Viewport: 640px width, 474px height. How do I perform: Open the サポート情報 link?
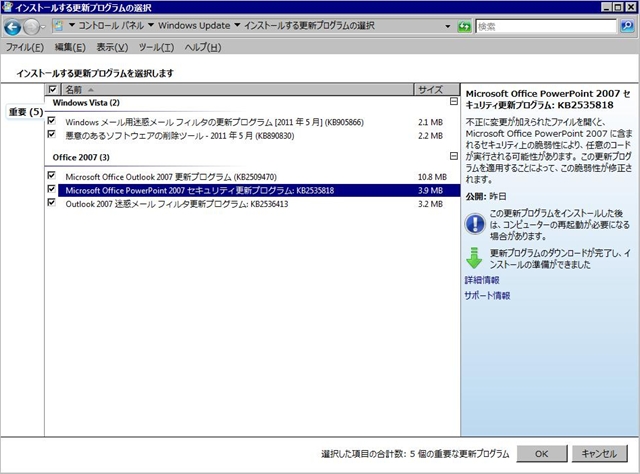click(x=487, y=296)
